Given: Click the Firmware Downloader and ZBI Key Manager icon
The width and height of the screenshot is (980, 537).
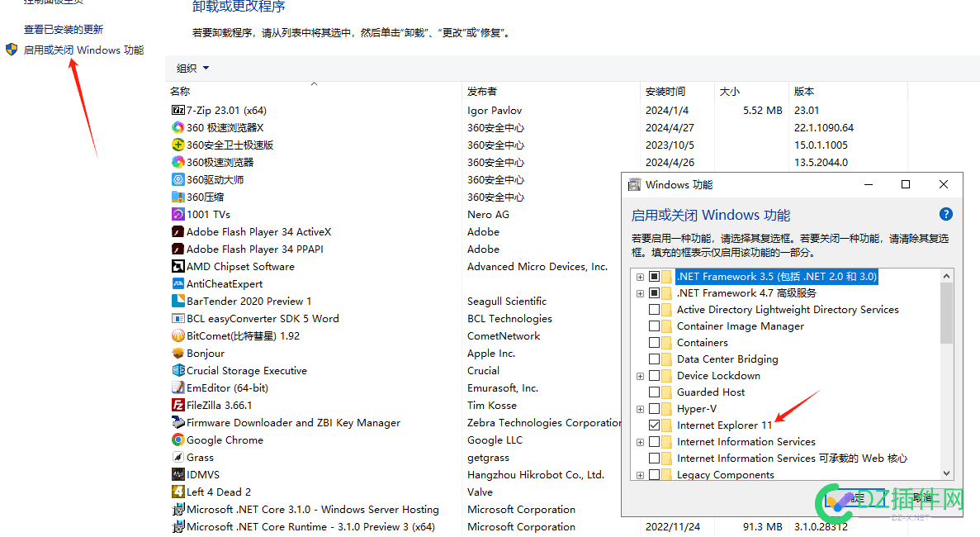Looking at the screenshot, I should point(178,423).
